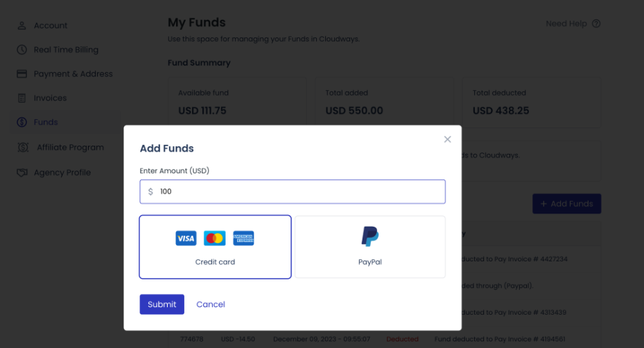This screenshot has width=644, height=348.
Task: Open the Invoices menu item
Action: pos(50,98)
